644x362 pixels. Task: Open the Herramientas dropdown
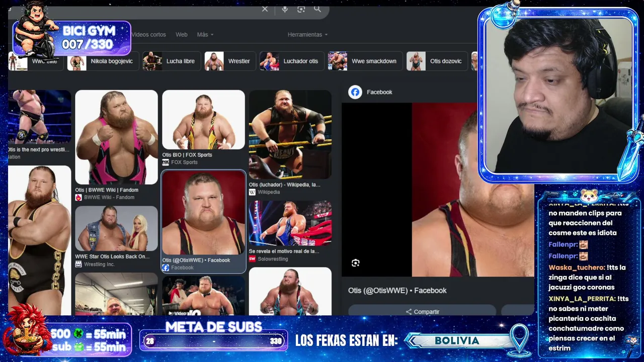(307, 35)
